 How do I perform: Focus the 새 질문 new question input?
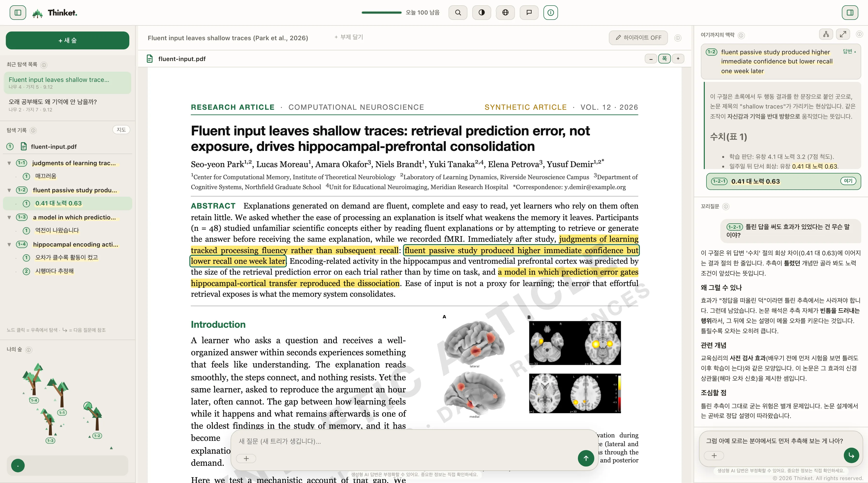click(x=414, y=441)
